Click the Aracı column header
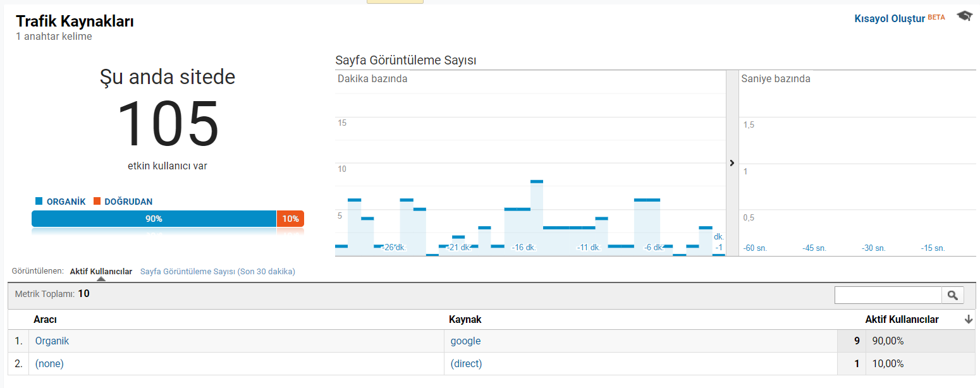 46,320
